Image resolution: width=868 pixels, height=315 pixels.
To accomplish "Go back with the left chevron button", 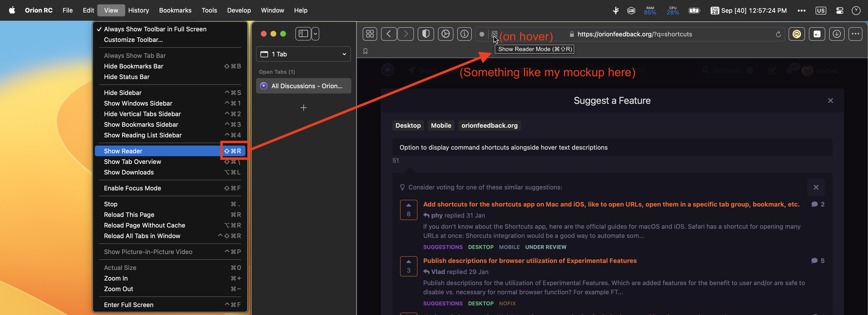I will 389,34.
